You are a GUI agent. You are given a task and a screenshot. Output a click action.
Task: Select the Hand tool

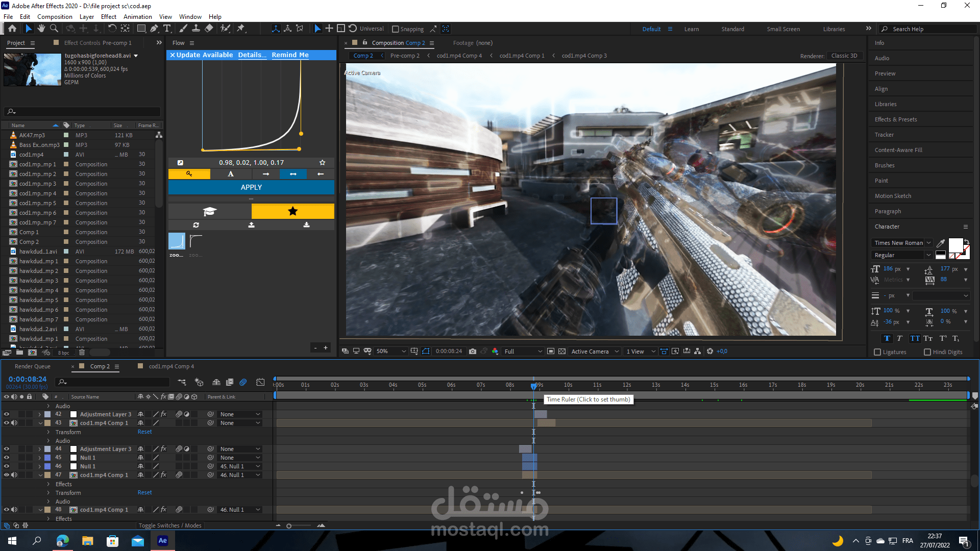[x=41, y=29]
